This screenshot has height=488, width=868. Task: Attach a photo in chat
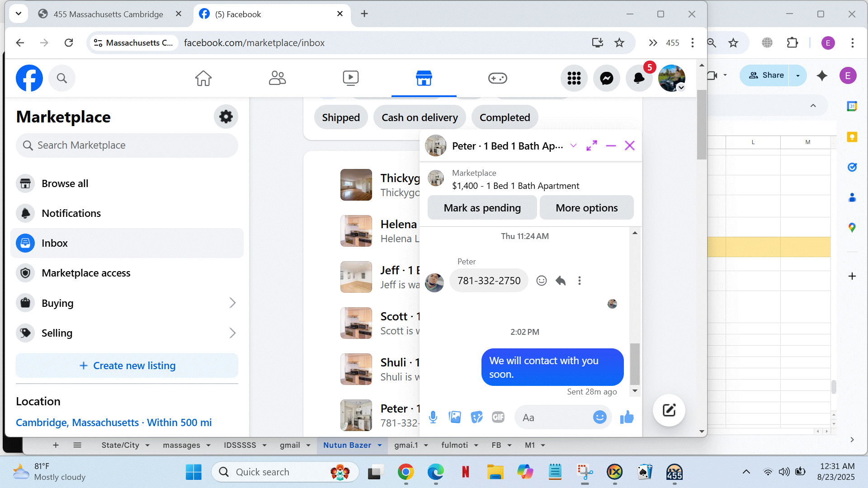point(455,417)
